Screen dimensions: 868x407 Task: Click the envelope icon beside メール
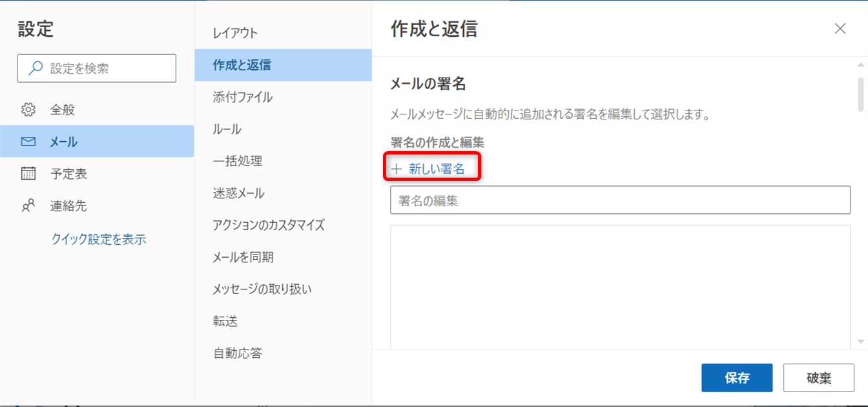click(x=28, y=142)
